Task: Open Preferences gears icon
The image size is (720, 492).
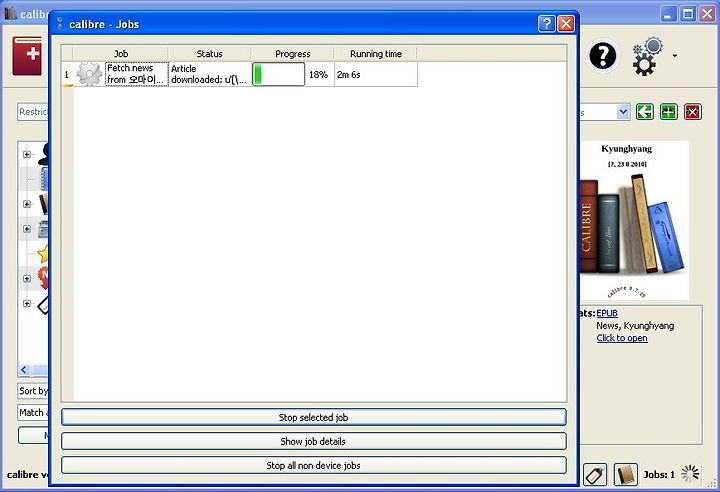Action: pyautogui.click(x=647, y=57)
